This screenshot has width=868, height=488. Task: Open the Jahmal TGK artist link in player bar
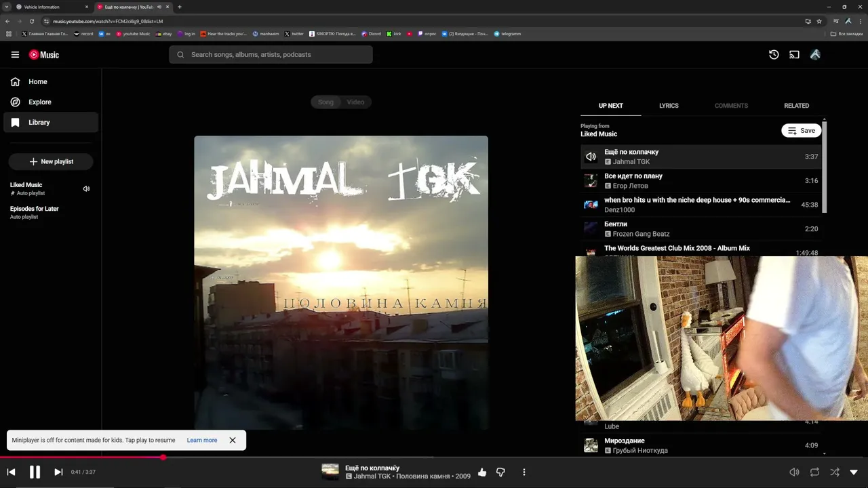pyautogui.click(x=372, y=476)
